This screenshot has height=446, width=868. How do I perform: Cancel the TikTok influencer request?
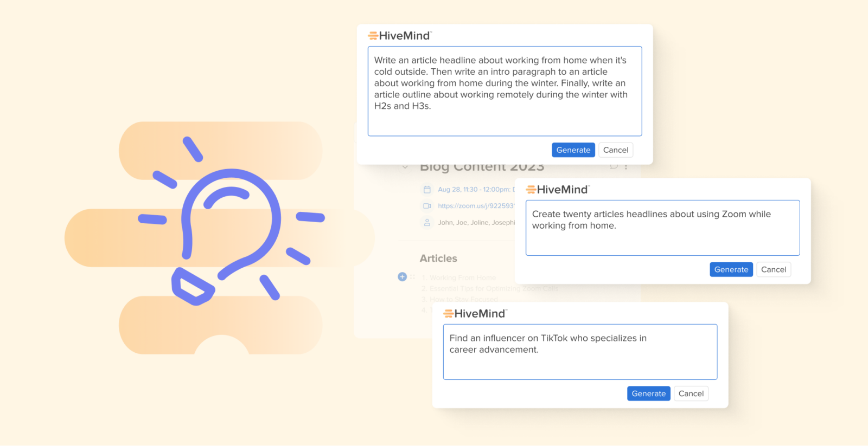pos(691,393)
